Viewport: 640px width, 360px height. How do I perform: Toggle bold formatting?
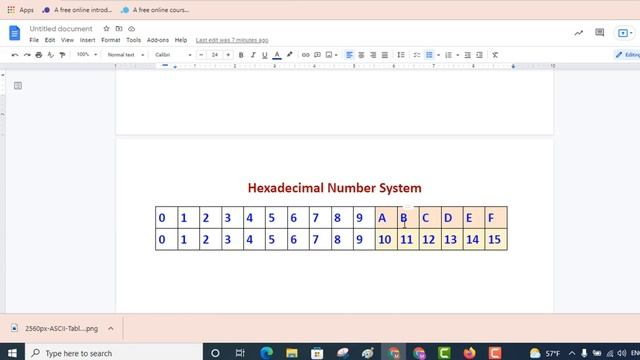pyautogui.click(x=241, y=55)
